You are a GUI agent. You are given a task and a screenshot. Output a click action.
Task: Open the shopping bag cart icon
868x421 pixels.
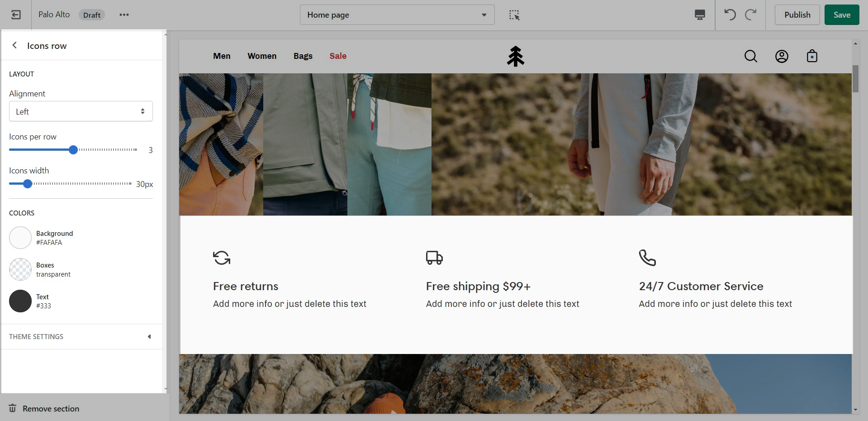[811, 56]
